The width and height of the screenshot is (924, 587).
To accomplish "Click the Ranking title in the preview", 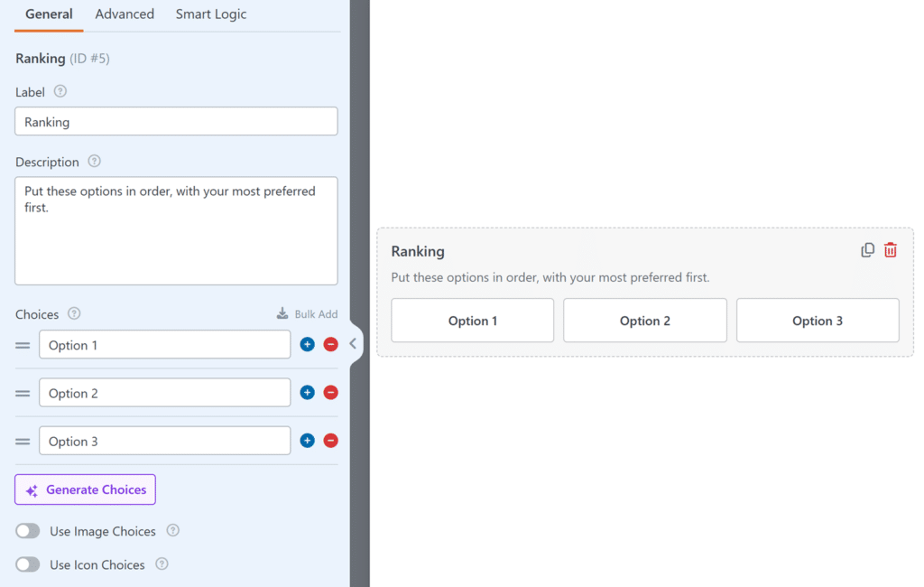I will point(418,251).
